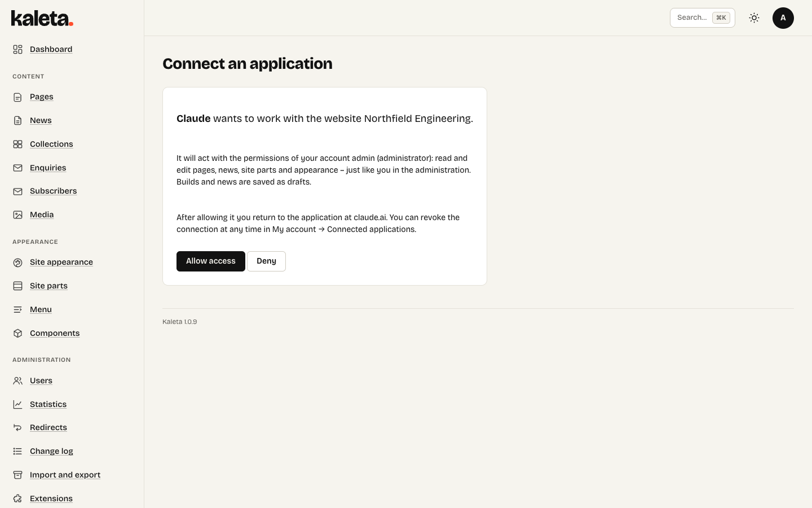The height and width of the screenshot is (508, 812).
Task: Click the News document icon
Action: 18,121
